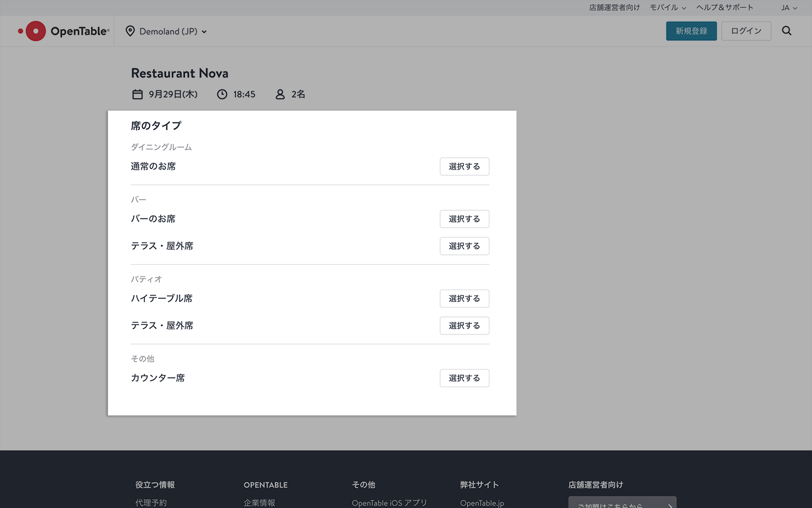Screen dimensions: 812x508
Task: Click the person icon next to 2名
Action: (x=280, y=94)
